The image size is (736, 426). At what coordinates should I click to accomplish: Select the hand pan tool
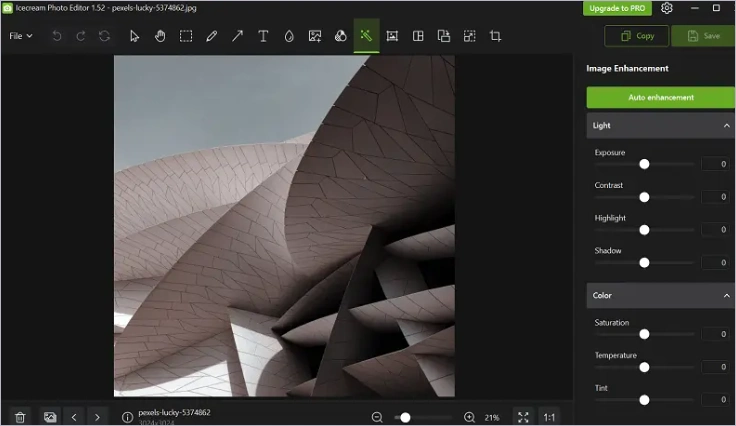tap(160, 36)
